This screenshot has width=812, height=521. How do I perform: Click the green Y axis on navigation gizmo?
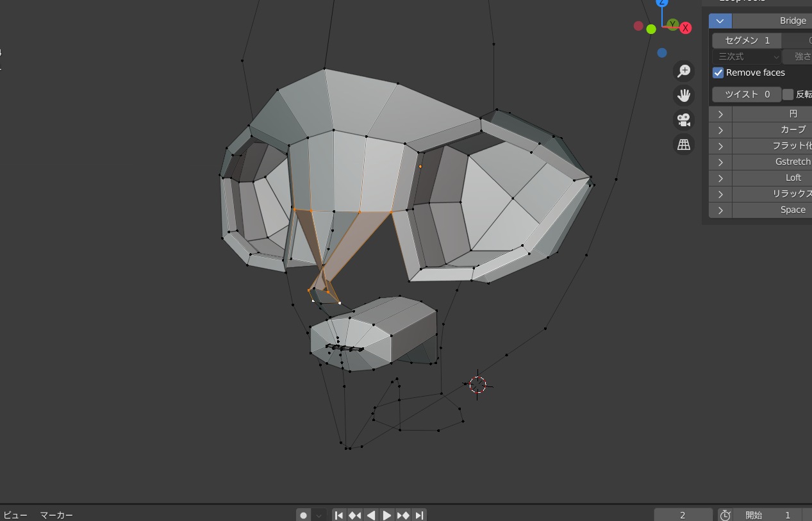(x=672, y=24)
